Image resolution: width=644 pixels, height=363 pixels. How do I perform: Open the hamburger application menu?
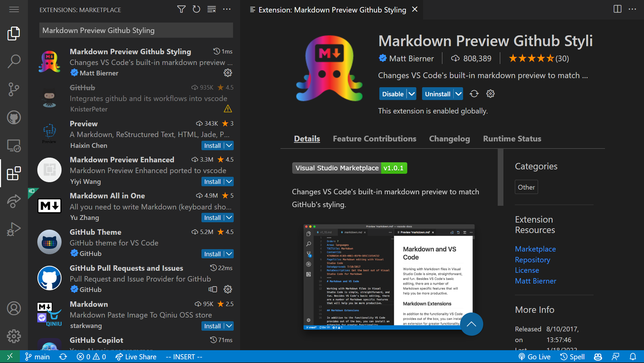pos(14,9)
